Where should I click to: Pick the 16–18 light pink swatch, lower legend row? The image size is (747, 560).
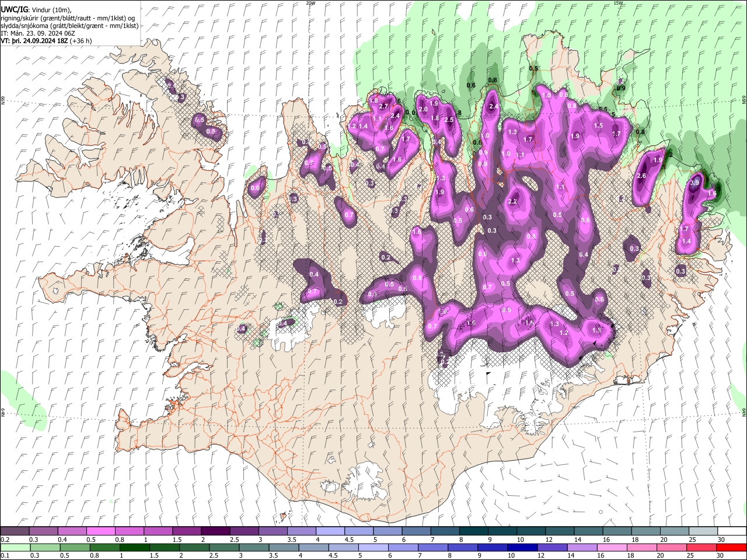[x=612, y=547]
